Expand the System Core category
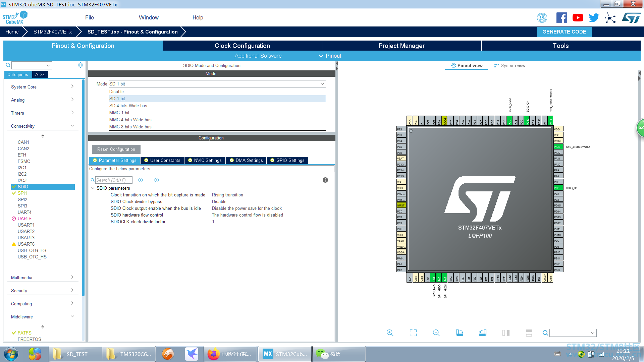Viewport: 644px width, 362px height. 43,87
